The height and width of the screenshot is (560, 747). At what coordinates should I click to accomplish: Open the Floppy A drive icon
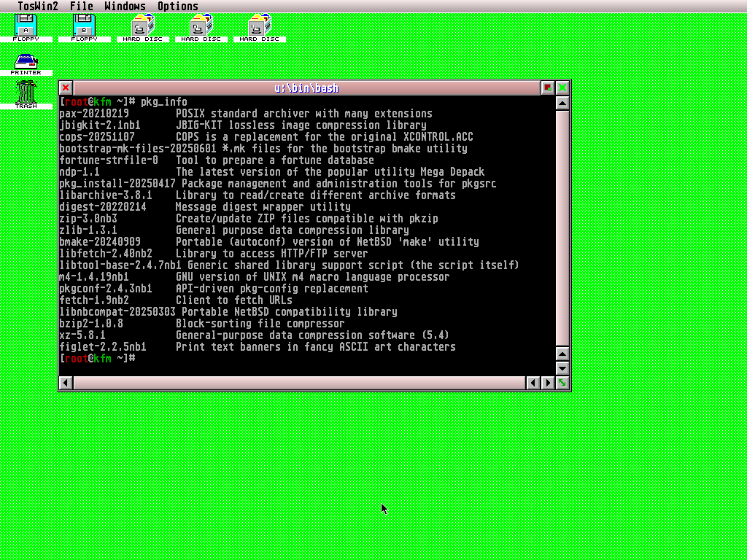[x=26, y=26]
